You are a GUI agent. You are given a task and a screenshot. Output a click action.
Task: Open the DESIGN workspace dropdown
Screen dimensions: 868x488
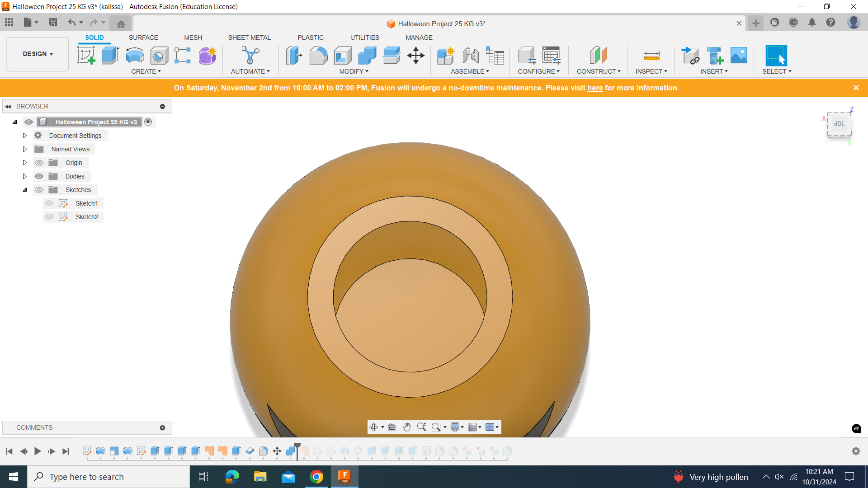(x=38, y=54)
